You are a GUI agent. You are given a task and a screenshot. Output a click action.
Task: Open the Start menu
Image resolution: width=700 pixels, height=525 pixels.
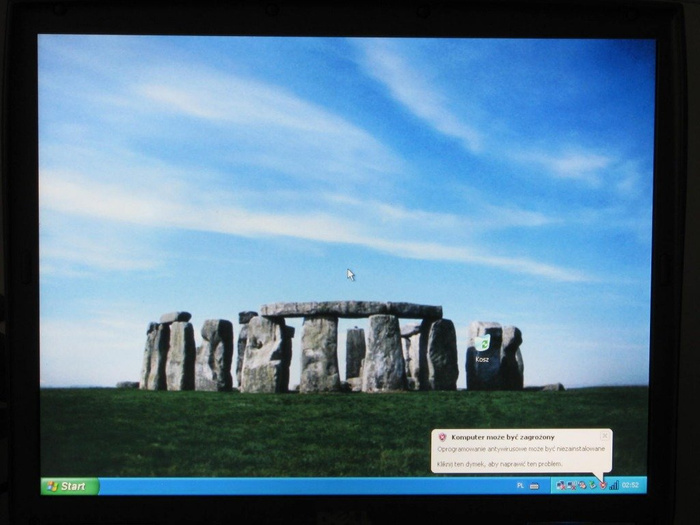click(69, 486)
